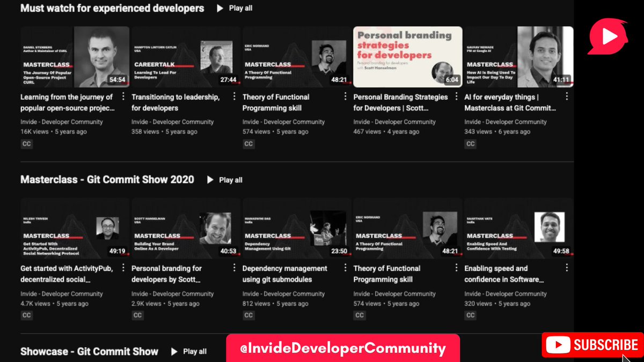Click channel name under Transitioning to leadership video
This screenshot has width=644, height=362.
pos(172,122)
